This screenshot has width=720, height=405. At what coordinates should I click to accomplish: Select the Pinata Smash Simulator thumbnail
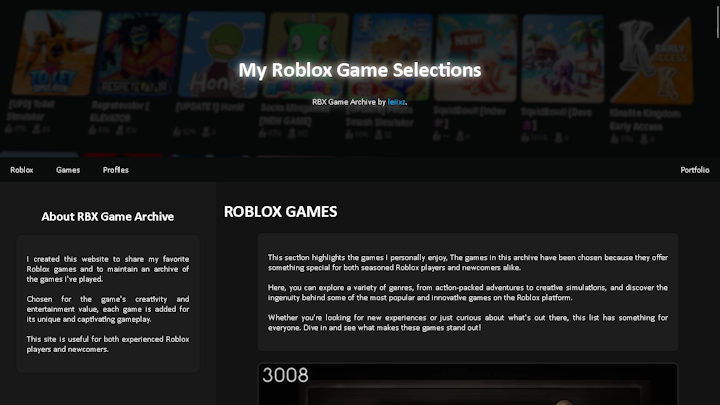390,57
